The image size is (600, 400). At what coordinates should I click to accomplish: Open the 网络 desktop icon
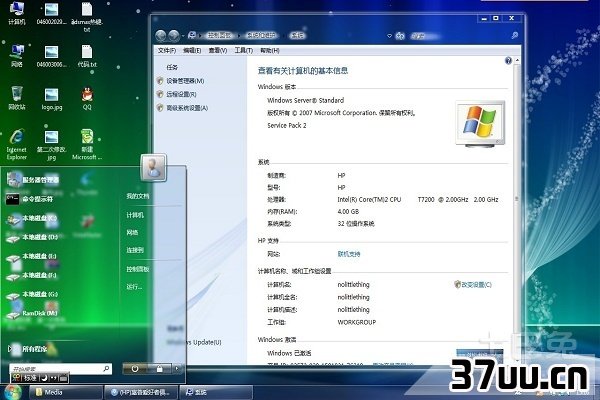coord(17,56)
